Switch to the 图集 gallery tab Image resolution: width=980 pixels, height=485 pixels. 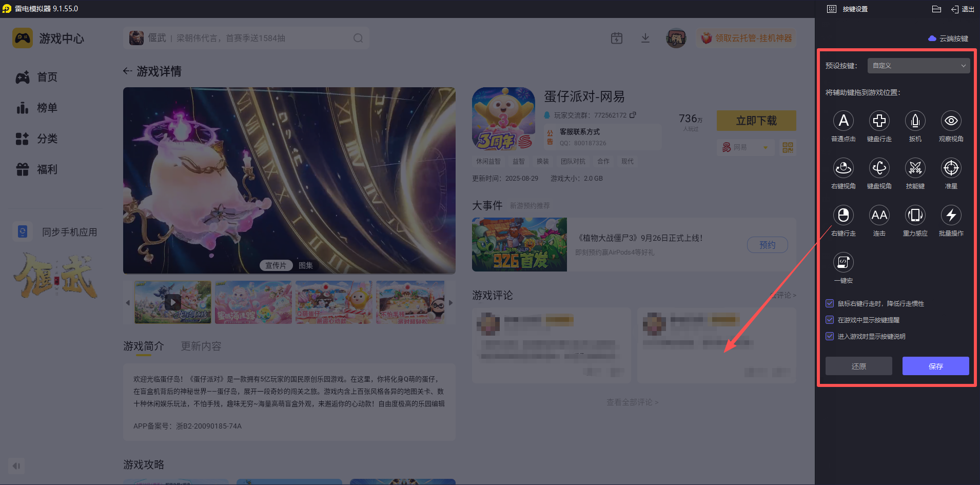pos(306,265)
